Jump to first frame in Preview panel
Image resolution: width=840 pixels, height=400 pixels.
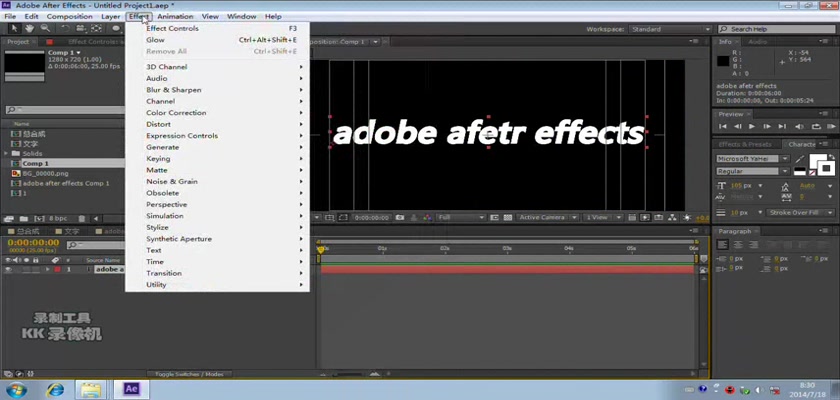[x=723, y=126]
